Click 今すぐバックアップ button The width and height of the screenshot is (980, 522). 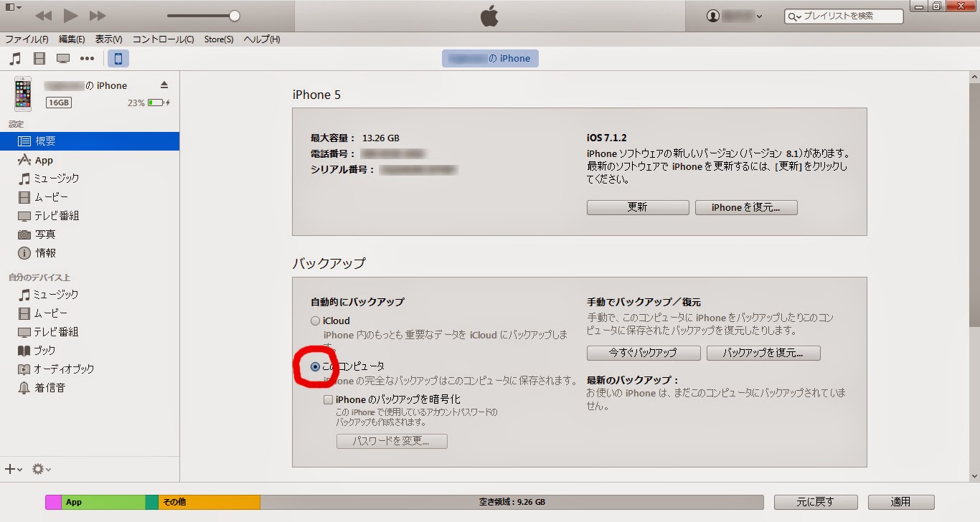point(643,353)
